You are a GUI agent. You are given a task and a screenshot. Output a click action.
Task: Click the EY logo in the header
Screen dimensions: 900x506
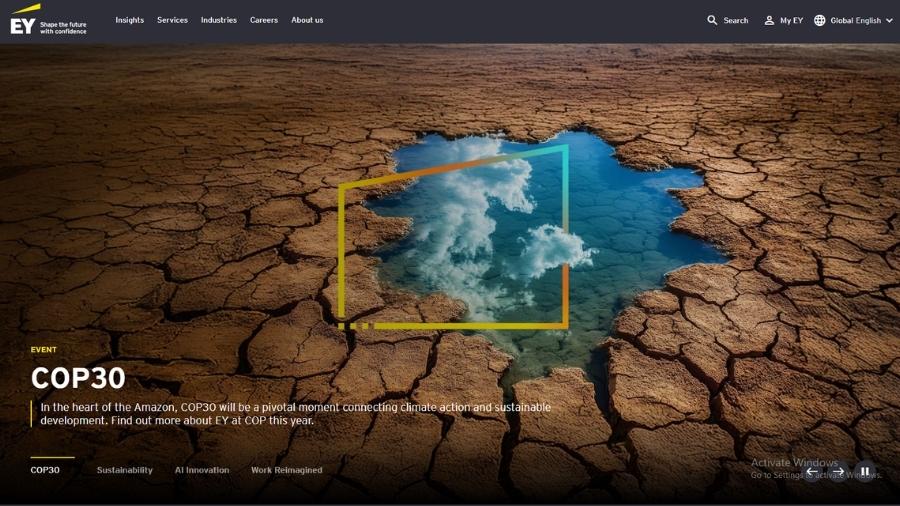24,21
